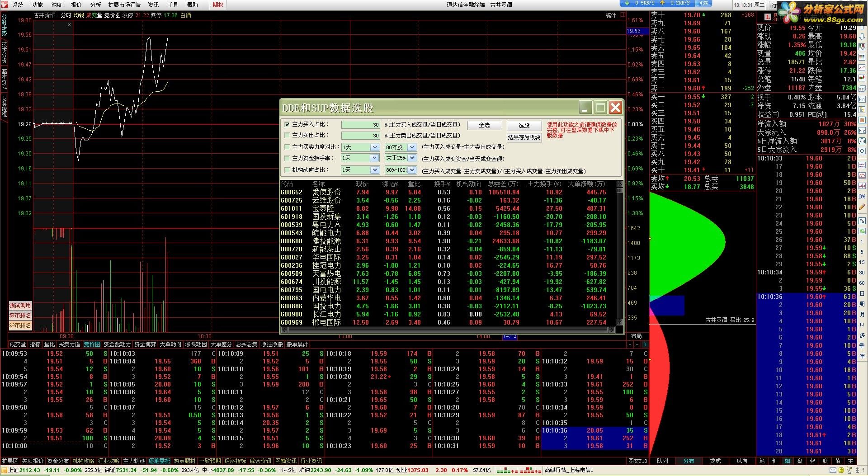The height and width of the screenshot is (476, 868).
Task: Click the 结果存为板块 button
Action: pos(524,137)
